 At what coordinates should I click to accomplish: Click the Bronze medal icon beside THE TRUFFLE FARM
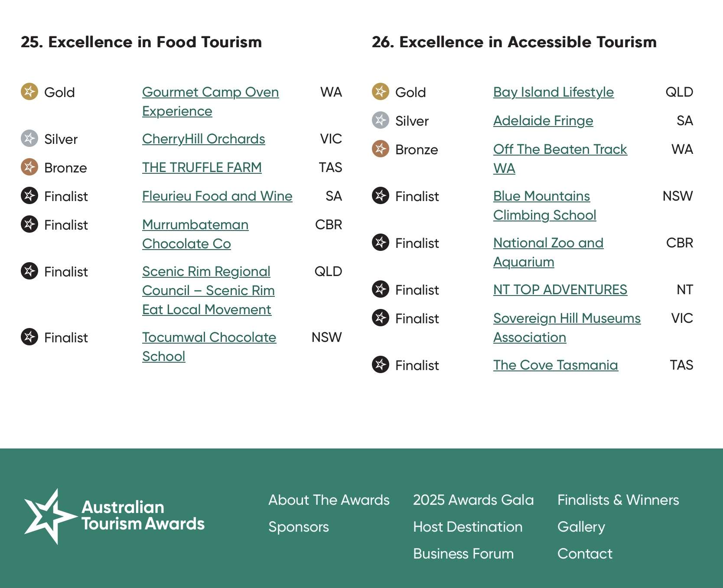(x=29, y=167)
